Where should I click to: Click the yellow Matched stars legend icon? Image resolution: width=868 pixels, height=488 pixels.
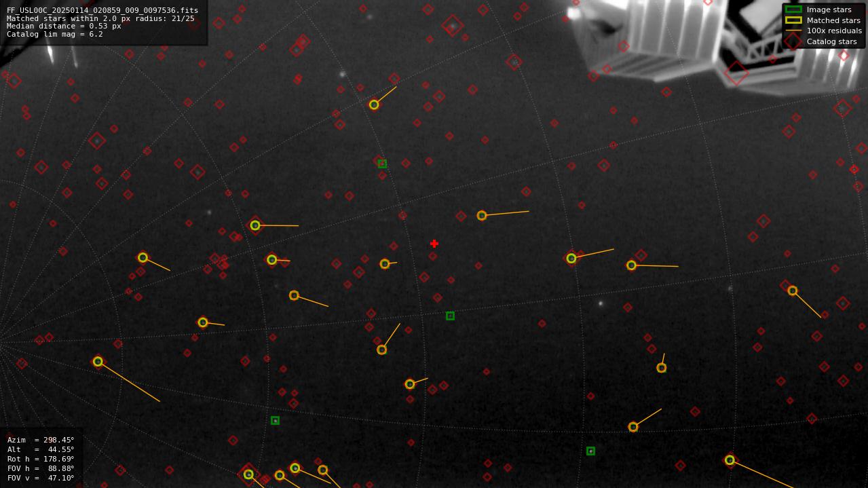pos(793,20)
